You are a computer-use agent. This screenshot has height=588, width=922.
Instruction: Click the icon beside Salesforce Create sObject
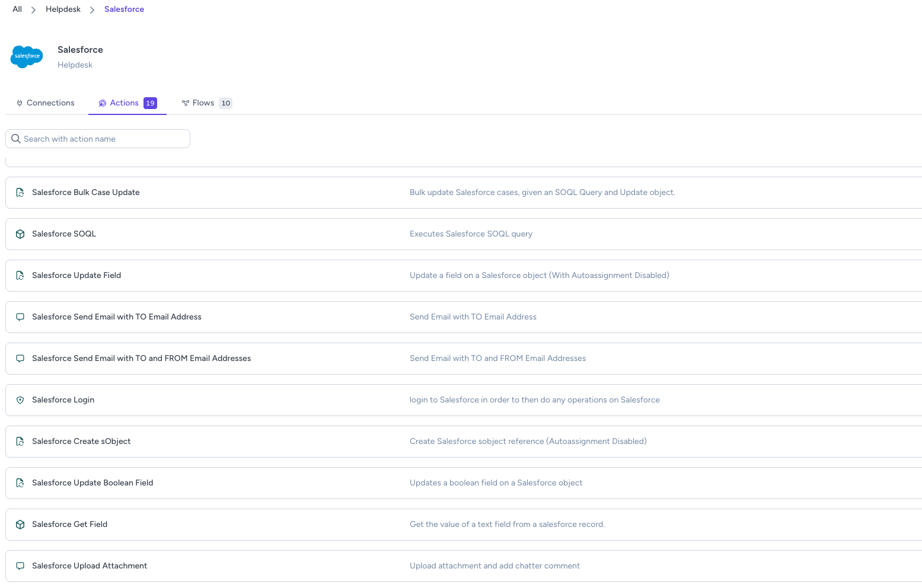pos(20,442)
